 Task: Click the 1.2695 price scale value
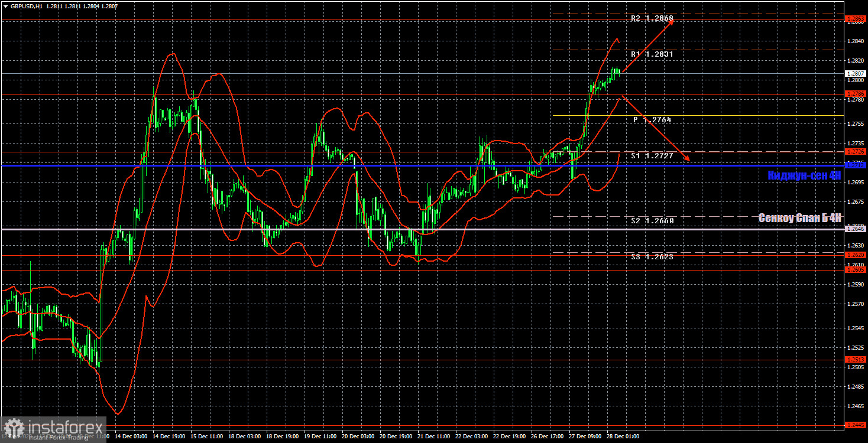pyautogui.click(x=856, y=182)
